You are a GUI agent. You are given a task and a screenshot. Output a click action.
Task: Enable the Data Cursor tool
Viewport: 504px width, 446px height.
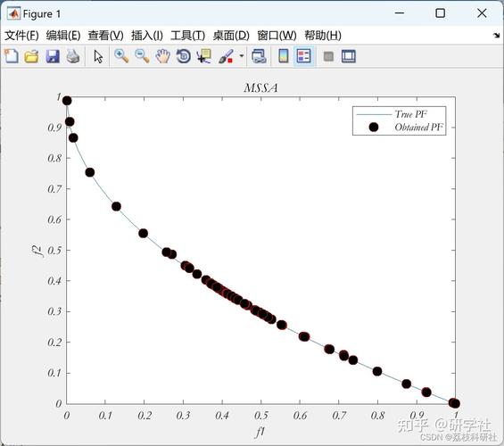click(204, 56)
